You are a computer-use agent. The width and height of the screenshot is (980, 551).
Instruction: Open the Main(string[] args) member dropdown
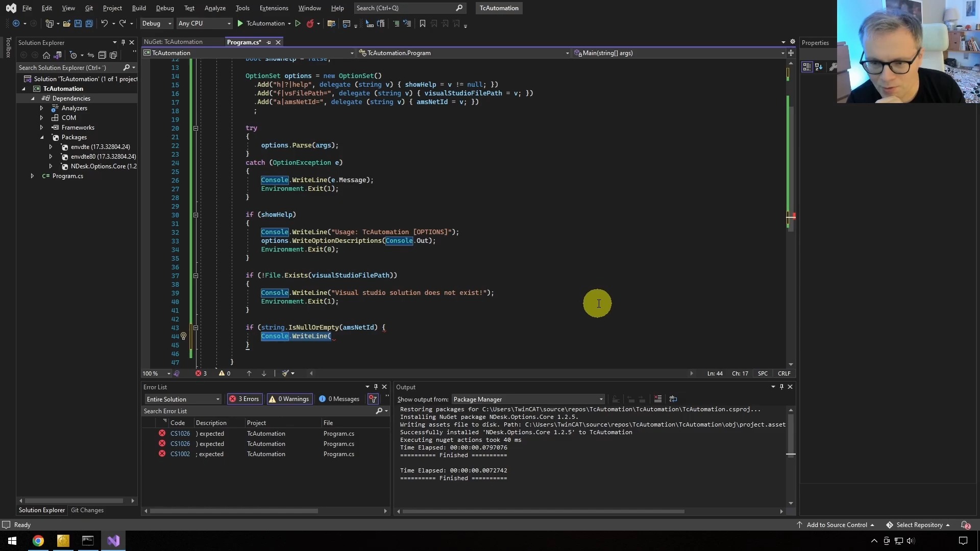click(x=679, y=53)
